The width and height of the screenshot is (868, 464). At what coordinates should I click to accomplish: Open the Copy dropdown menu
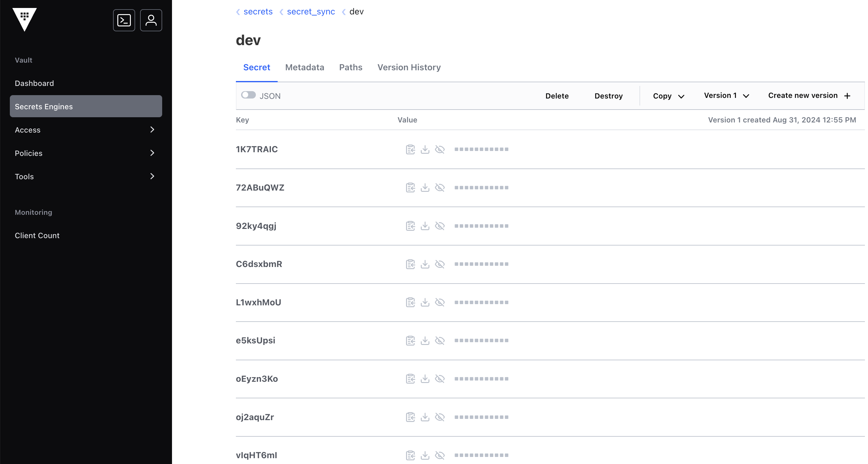click(668, 96)
